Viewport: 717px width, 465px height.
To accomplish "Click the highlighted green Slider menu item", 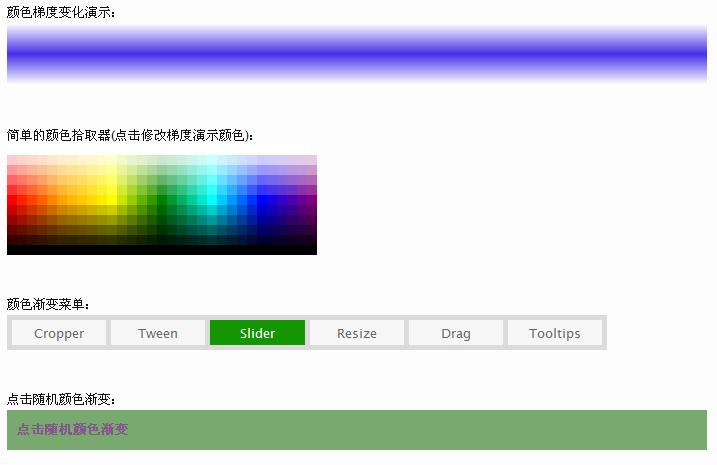I will 257,333.
